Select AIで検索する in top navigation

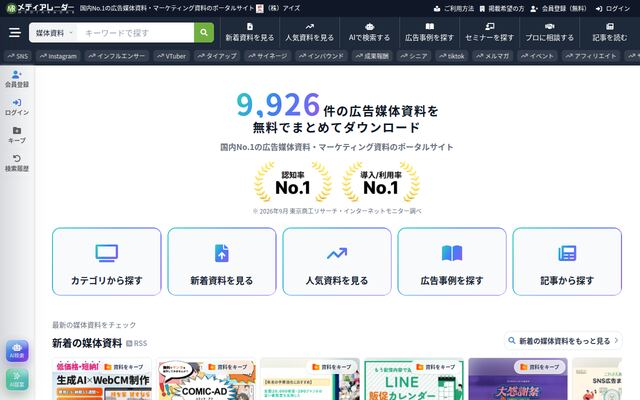click(369, 32)
